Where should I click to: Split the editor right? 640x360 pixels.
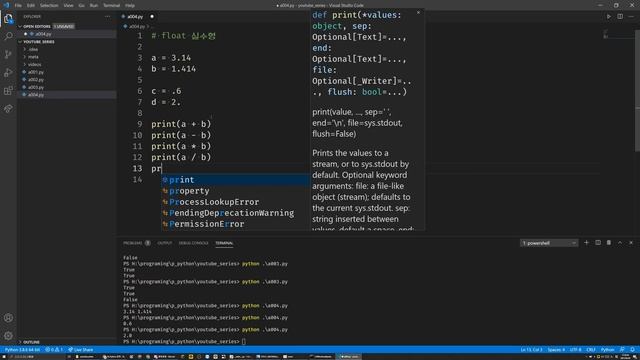click(x=620, y=17)
